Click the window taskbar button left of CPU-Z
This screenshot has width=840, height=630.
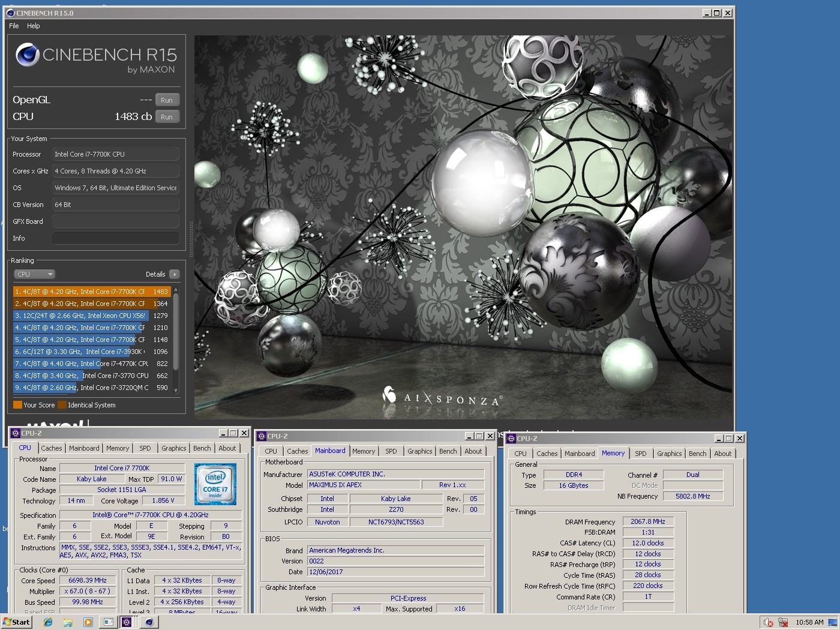[109, 622]
